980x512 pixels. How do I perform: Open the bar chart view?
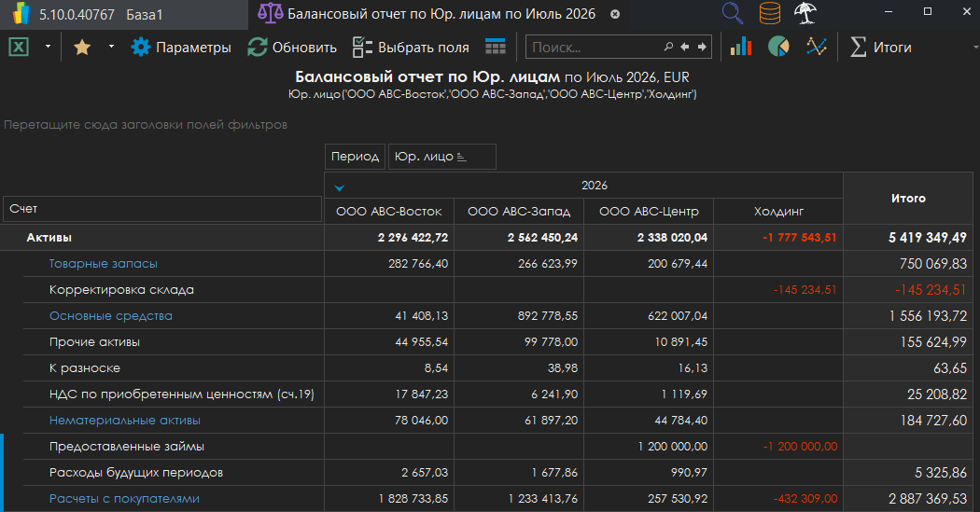point(741,47)
